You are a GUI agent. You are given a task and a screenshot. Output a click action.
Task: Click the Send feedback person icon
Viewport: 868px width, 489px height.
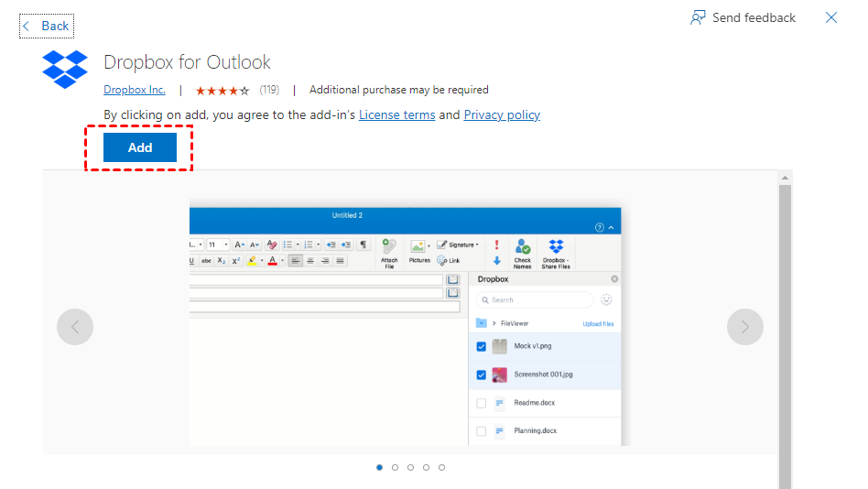click(698, 17)
